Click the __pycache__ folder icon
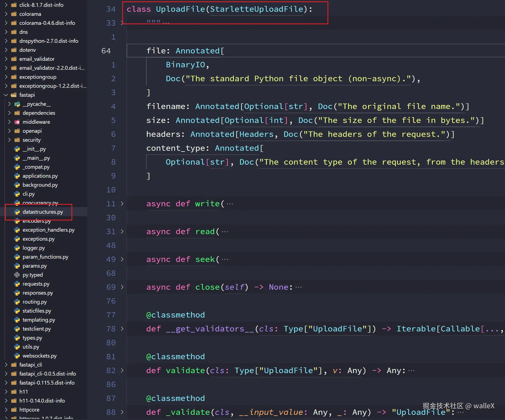This screenshot has height=420, width=505. (x=17, y=104)
